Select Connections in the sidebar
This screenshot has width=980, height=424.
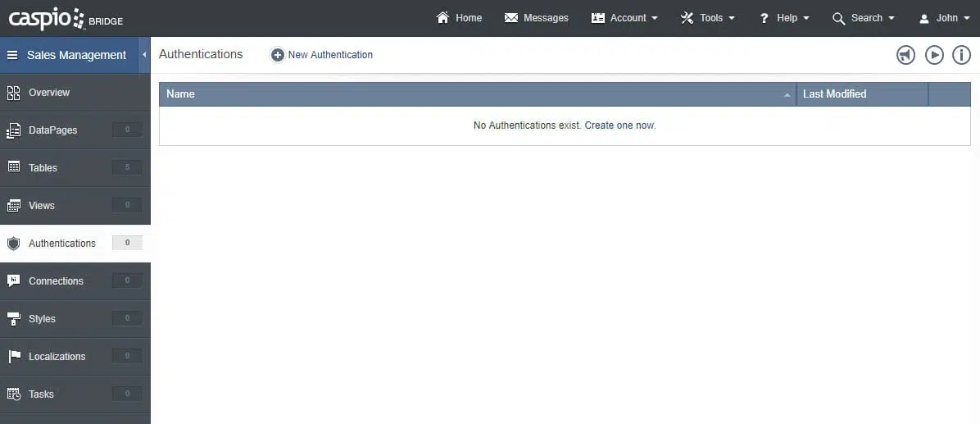(x=56, y=281)
